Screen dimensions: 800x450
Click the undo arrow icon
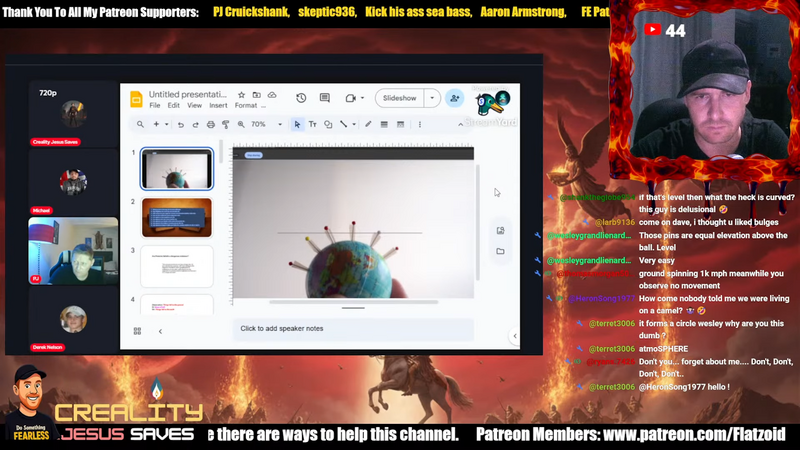[181, 124]
